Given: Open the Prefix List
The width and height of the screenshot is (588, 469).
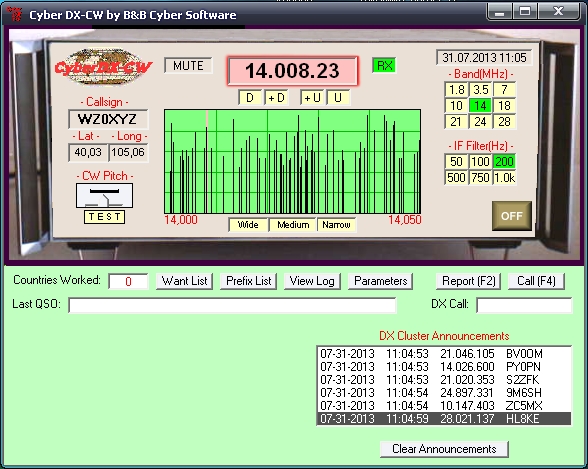Looking at the screenshot, I should (x=249, y=281).
